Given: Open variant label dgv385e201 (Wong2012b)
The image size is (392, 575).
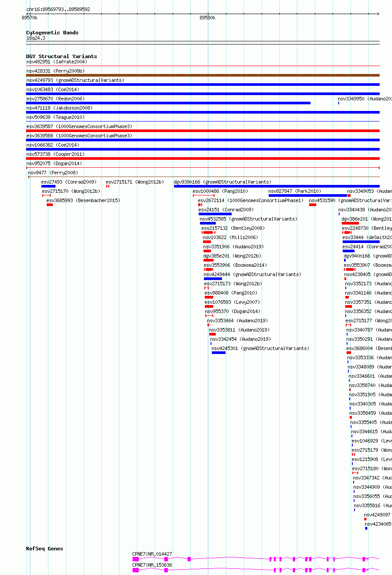Looking at the screenshot, I should (232, 256).
